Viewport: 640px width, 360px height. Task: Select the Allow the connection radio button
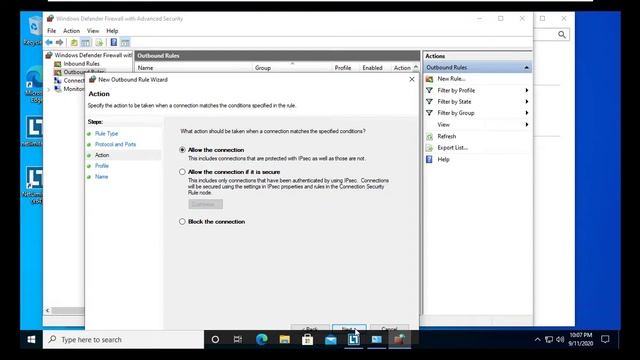182,150
